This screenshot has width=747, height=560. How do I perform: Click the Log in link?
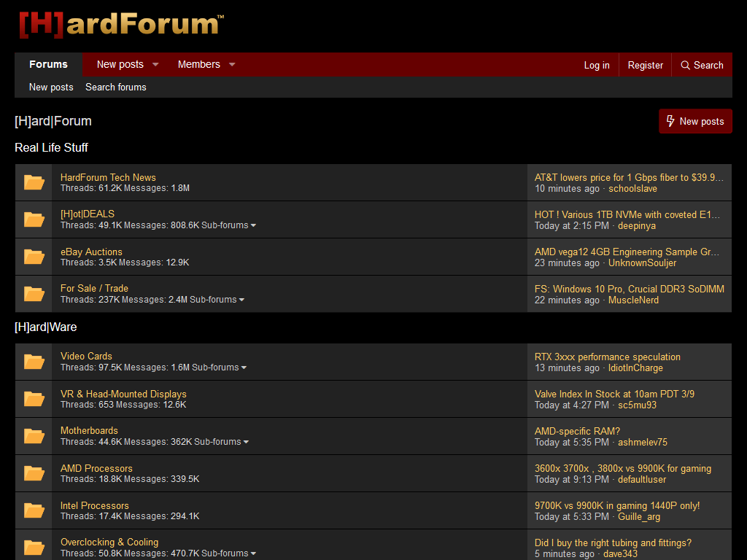[597, 65]
